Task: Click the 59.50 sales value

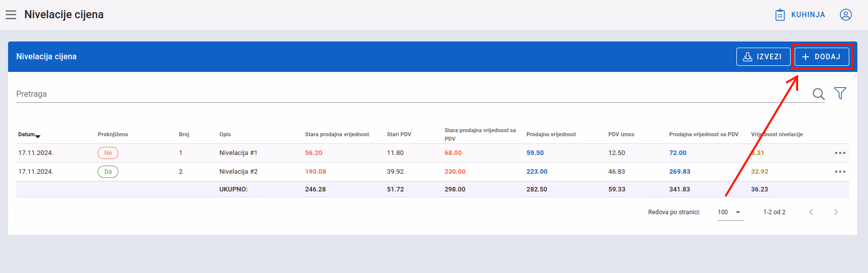Action: pyautogui.click(x=535, y=153)
